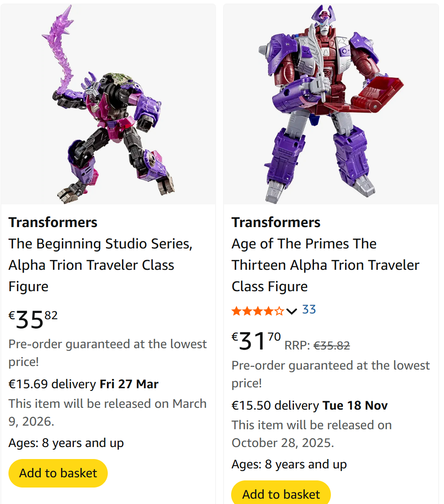The width and height of the screenshot is (444, 504).
Task: Open Age of The Primes Thirteen Alpha Trion title
Action: coord(325,265)
